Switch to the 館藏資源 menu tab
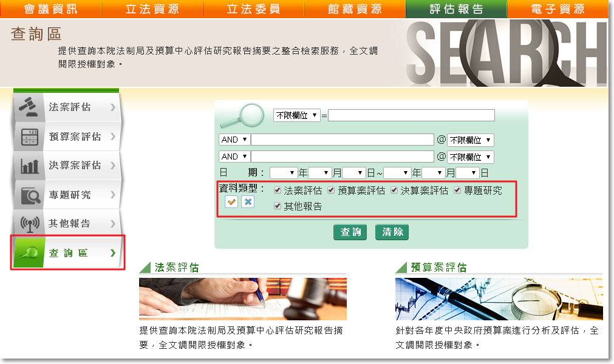614x364 pixels. pos(355,9)
